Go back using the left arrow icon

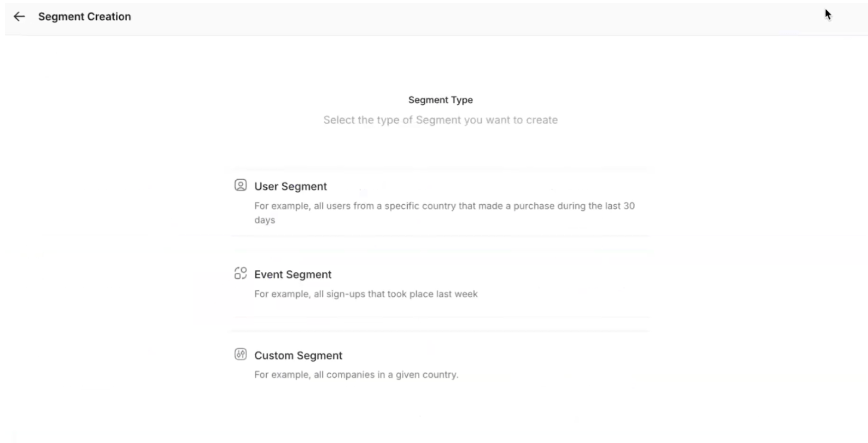(19, 17)
